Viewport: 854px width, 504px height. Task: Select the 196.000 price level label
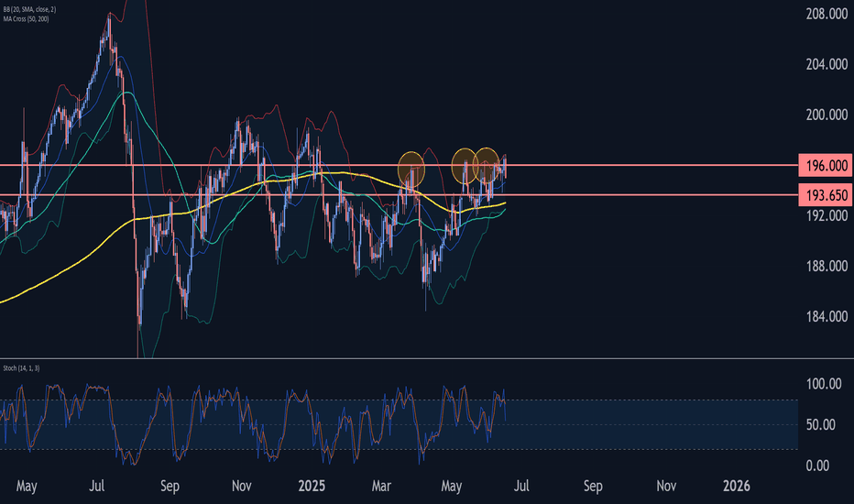tap(826, 165)
